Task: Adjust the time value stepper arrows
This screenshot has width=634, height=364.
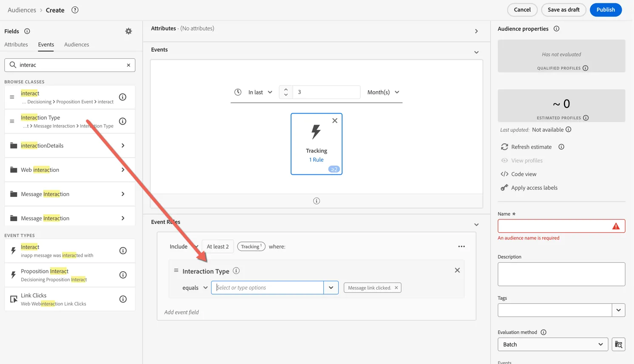Action: [x=286, y=92]
